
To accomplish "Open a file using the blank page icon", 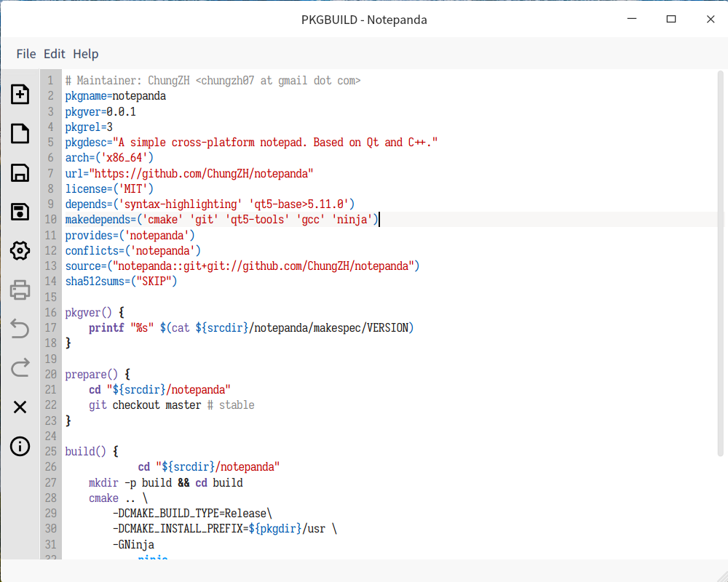I will coord(20,134).
